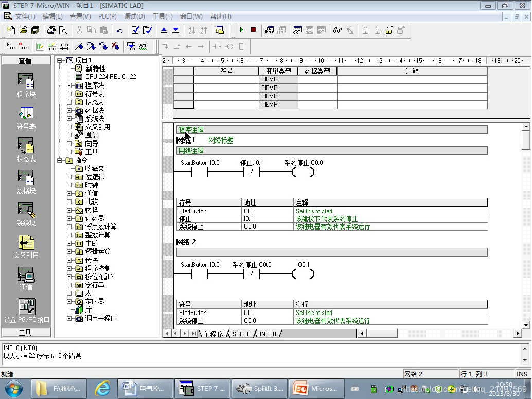532x399 pixels.
Task: Open 程序块 from the view sidebar
Action: pos(26,85)
